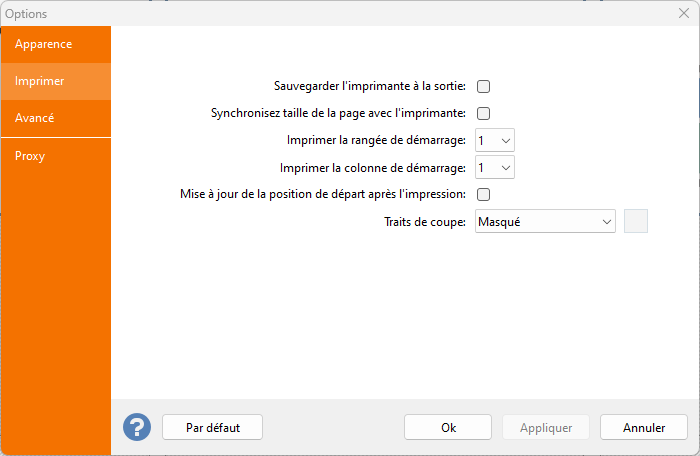Go to the Avancé settings tab

pyautogui.click(x=56, y=118)
